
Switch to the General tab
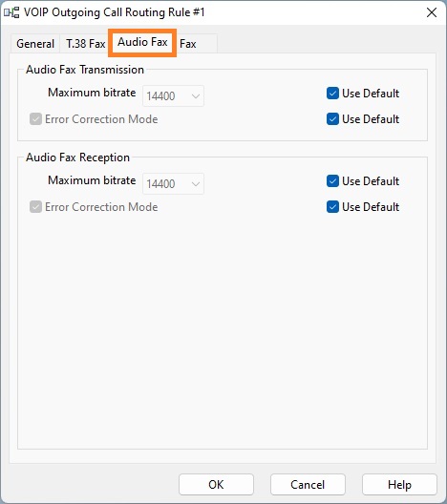click(35, 43)
